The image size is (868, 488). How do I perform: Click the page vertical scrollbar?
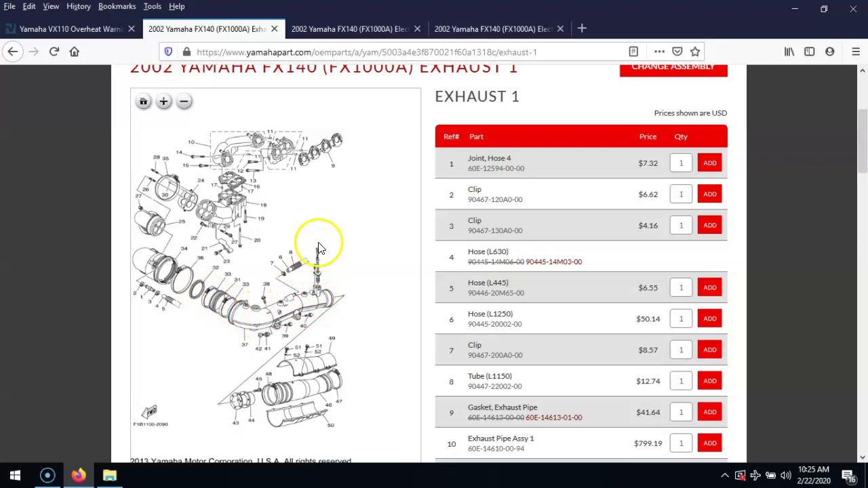(863, 142)
